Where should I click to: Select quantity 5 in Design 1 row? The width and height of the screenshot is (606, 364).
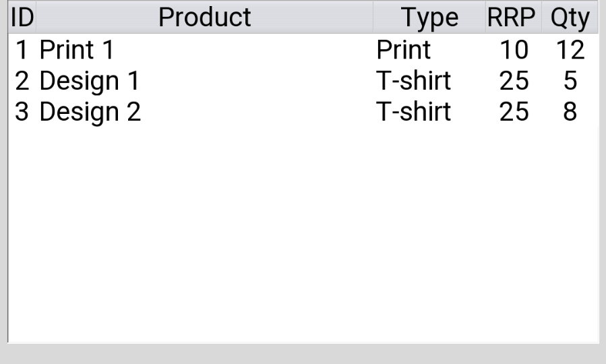point(570,81)
